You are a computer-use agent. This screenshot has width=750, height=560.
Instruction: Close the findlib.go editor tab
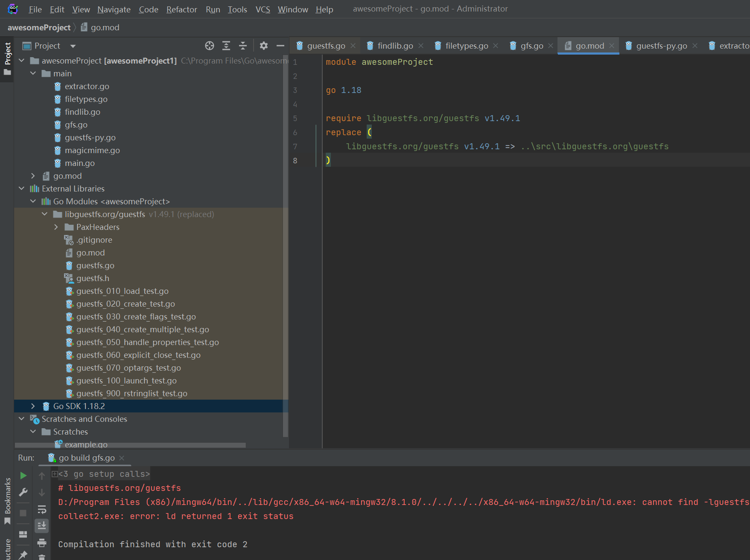(x=421, y=46)
